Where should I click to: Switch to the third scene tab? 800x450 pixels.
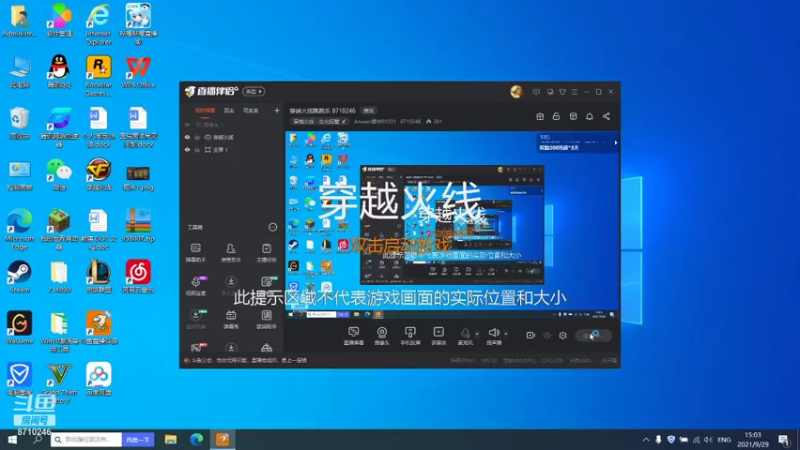(251, 110)
